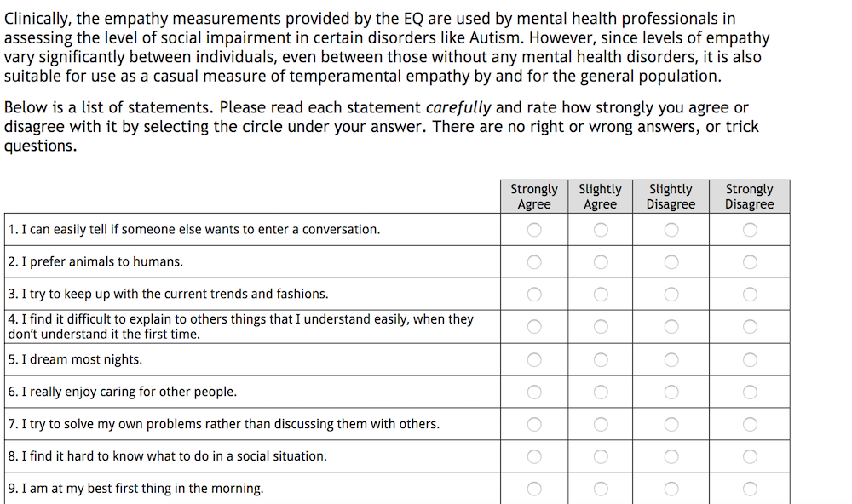
Task: Select Strongly Disagree for statement 4
Action: pos(750,327)
